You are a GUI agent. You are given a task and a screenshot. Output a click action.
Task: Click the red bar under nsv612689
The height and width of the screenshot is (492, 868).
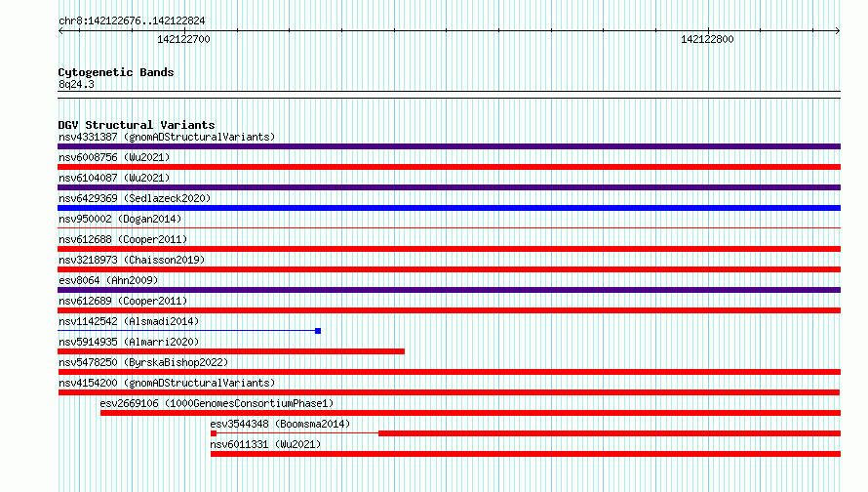pos(449,310)
